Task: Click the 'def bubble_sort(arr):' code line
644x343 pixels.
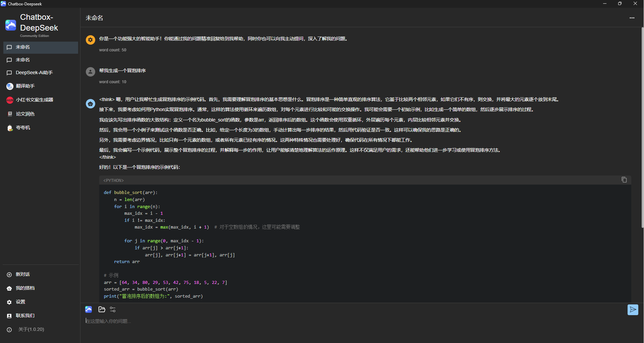Action: point(131,193)
